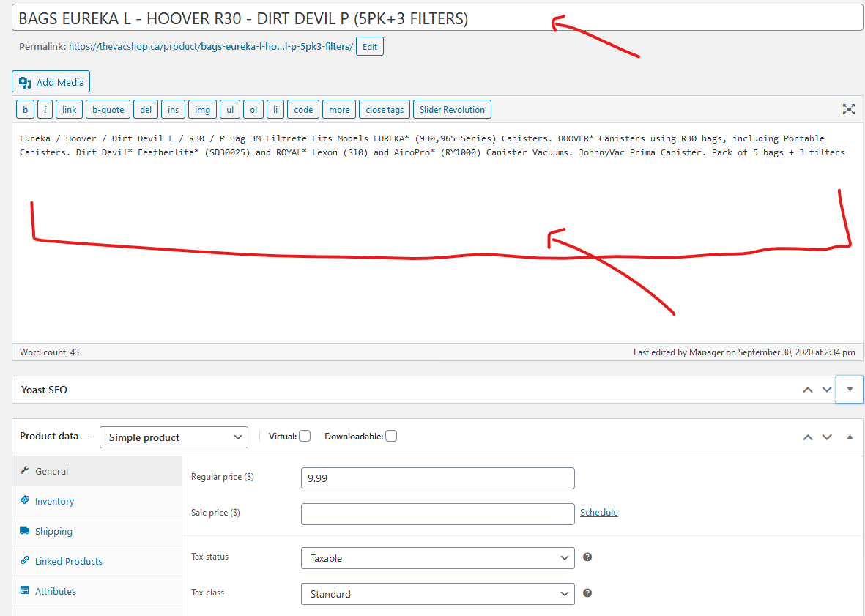Click the Regular price field showing 9.99
Screen dimensions: 865x616
point(437,478)
